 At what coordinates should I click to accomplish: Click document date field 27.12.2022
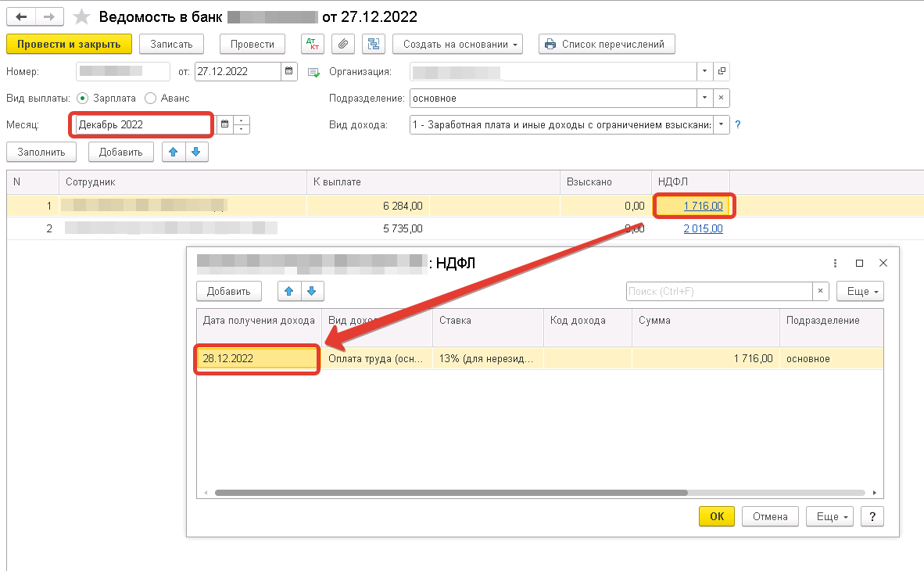238,71
